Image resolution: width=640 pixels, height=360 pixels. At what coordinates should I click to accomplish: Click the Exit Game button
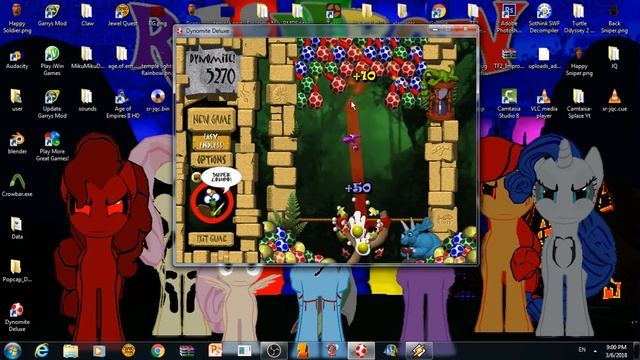click(x=211, y=239)
